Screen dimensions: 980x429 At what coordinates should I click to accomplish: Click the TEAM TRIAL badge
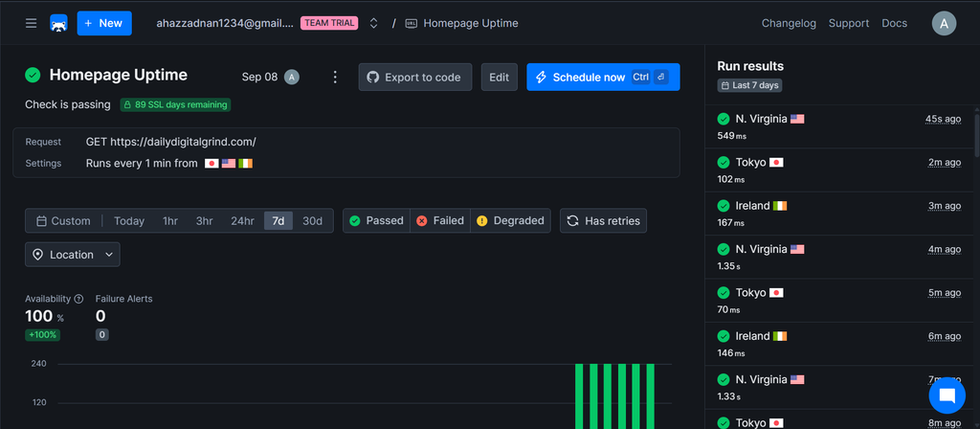(329, 23)
